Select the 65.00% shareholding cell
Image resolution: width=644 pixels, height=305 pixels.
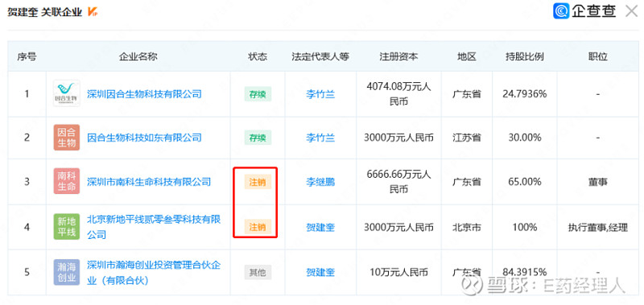point(525,181)
